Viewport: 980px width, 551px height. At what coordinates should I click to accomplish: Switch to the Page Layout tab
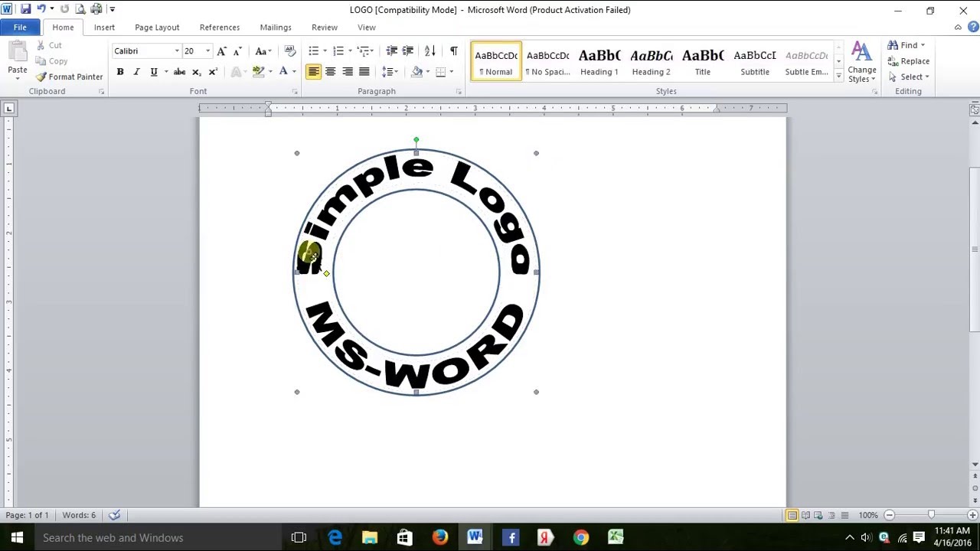point(157,28)
